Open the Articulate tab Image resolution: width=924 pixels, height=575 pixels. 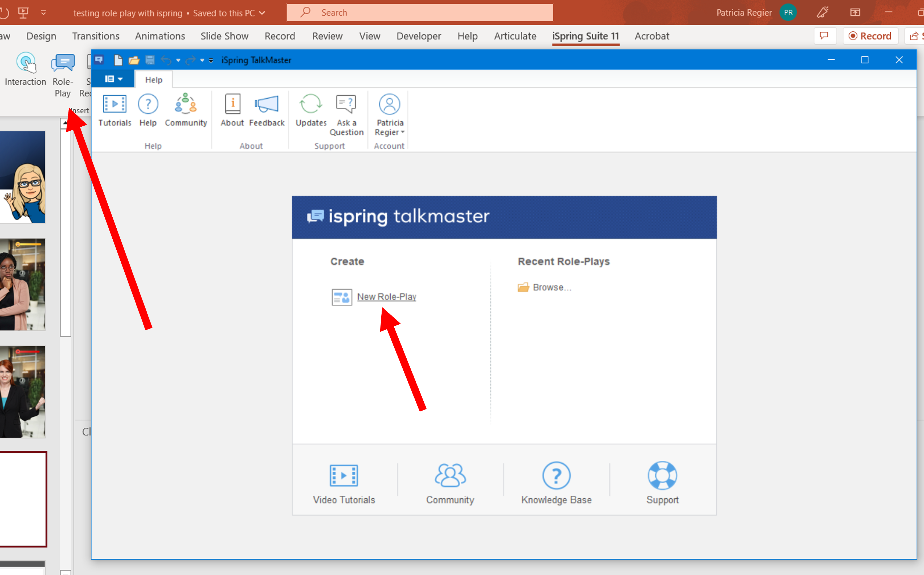point(515,36)
